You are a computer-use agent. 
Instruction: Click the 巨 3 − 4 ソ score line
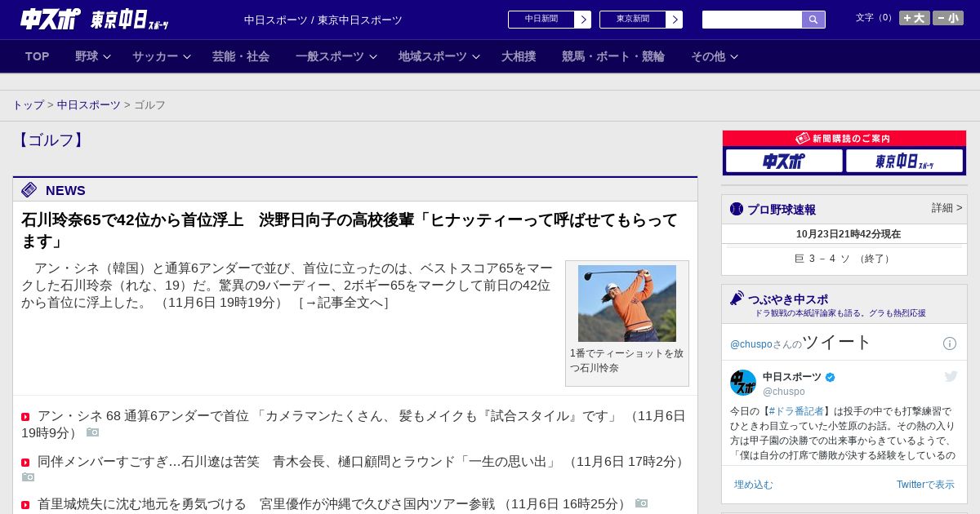tap(844, 259)
